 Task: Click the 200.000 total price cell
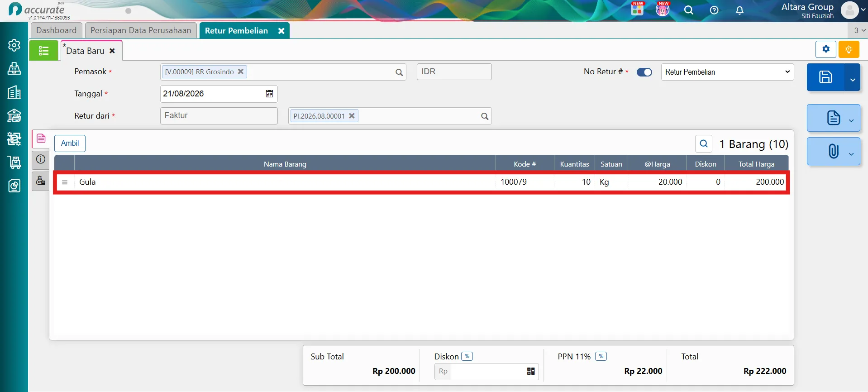pyautogui.click(x=756, y=182)
